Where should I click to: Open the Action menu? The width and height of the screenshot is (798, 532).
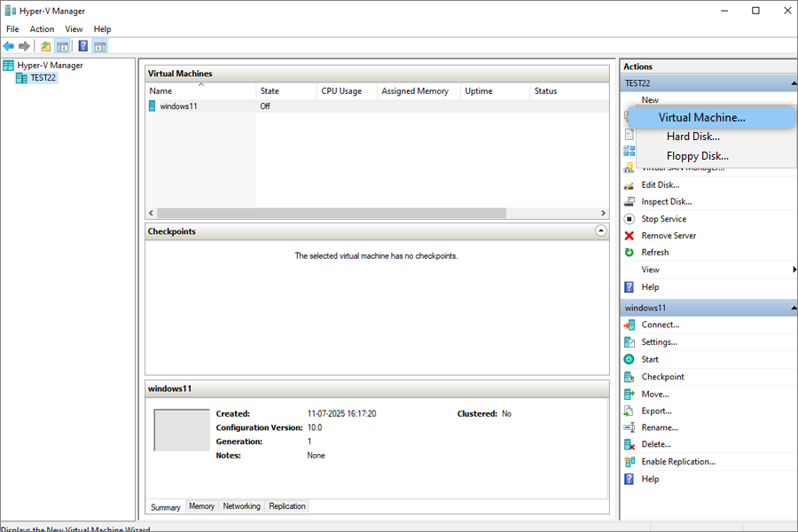click(x=42, y=29)
